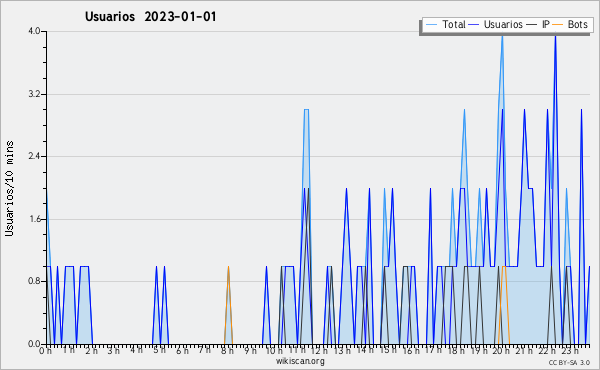Click the 3.2 y-axis value
This screenshot has height=370, width=600.
coord(35,94)
